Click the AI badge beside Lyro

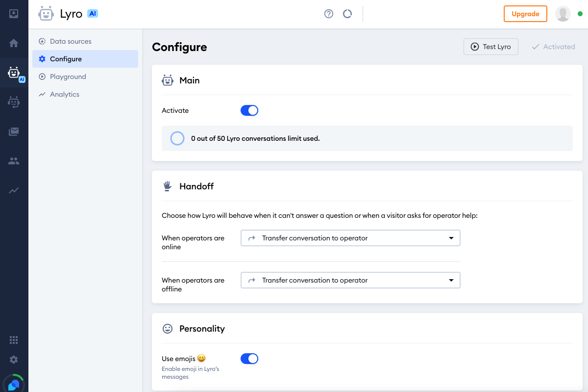point(93,14)
